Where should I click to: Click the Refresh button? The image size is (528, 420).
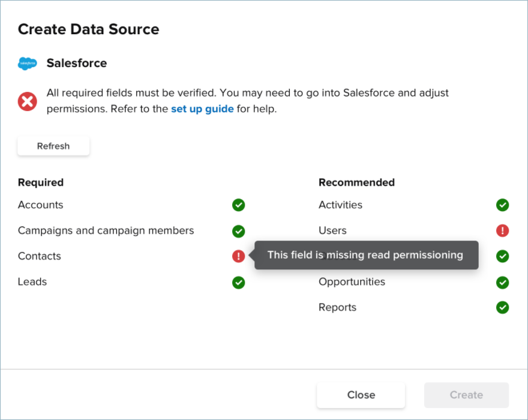pyautogui.click(x=53, y=146)
